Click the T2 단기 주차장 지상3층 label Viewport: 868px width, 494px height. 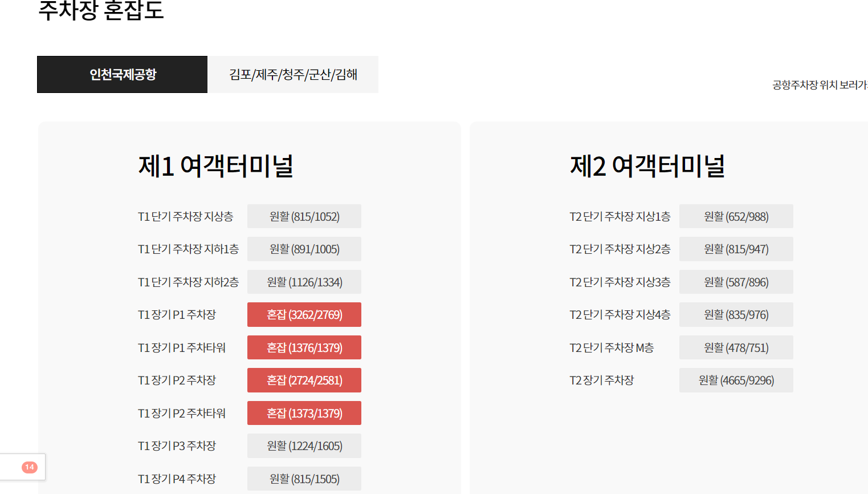coord(620,282)
